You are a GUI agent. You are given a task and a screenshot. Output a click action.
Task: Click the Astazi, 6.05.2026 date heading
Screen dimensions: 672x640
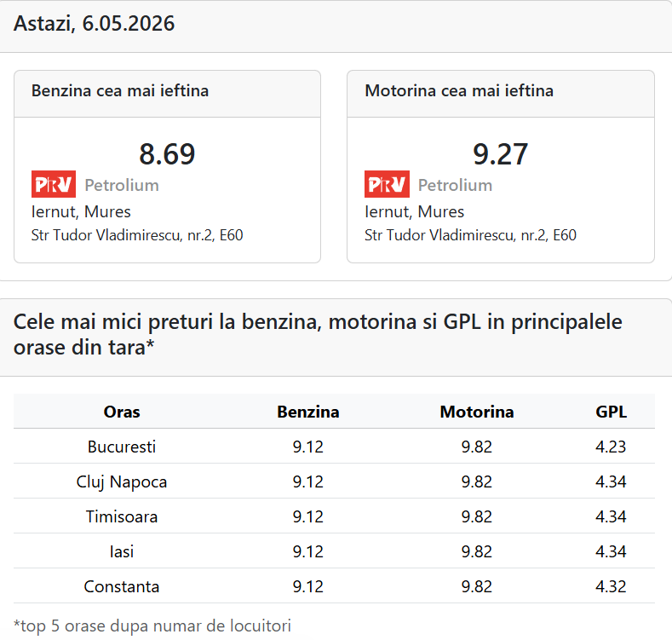95,23
